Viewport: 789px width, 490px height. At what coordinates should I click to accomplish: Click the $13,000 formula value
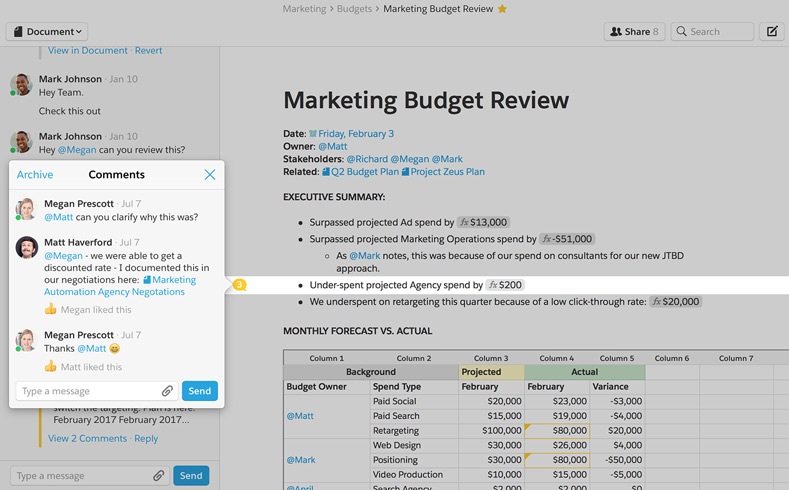[x=489, y=222]
